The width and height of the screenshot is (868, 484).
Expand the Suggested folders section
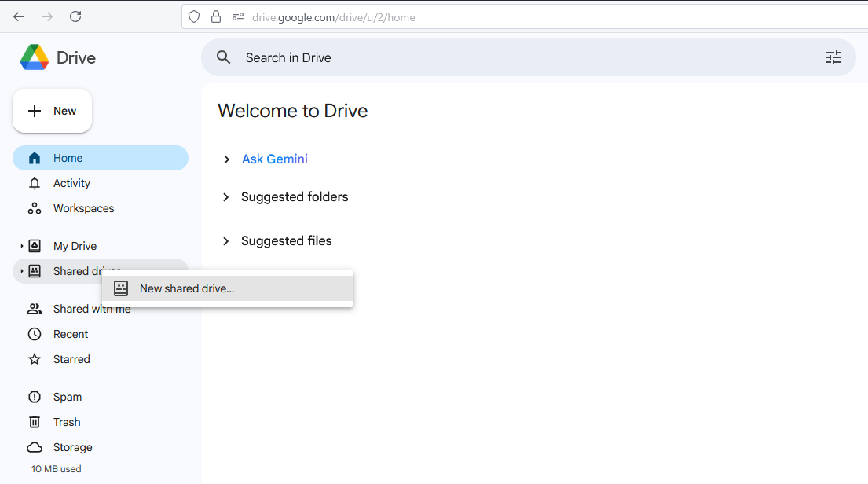pyautogui.click(x=225, y=197)
